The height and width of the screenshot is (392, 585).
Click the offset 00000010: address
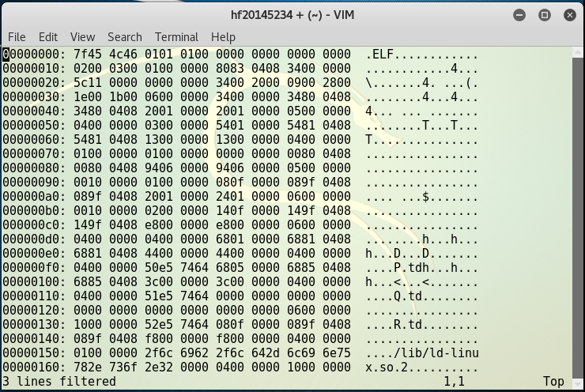(x=34, y=68)
